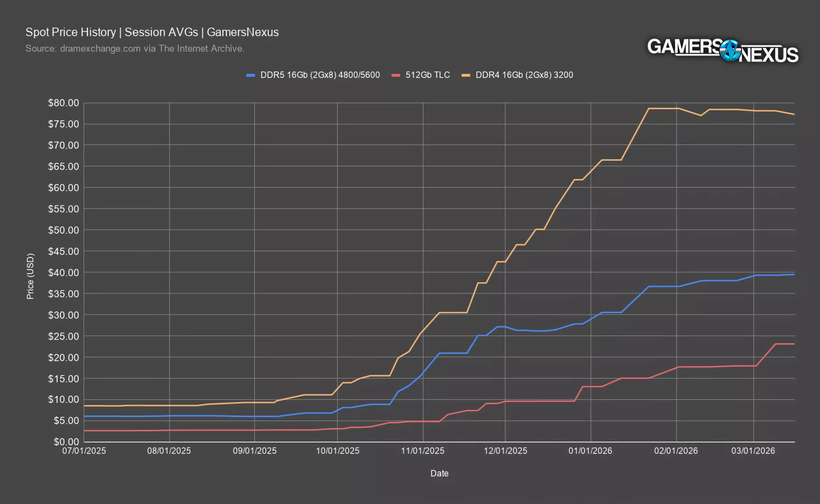This screenshot has height=504, width=820.
Task: Click the blue DDR5 legend color marker
Action: tap(251, 75)
